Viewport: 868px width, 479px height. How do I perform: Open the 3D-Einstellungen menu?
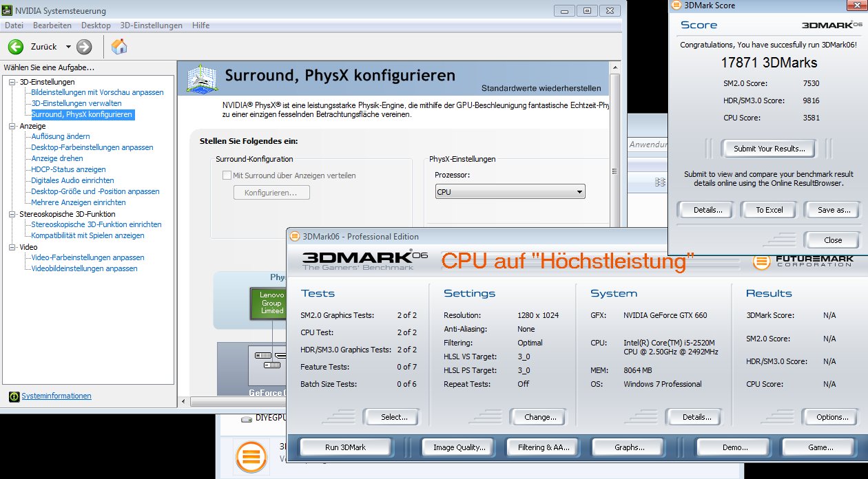pyautogui.click(x=152, y=25)
